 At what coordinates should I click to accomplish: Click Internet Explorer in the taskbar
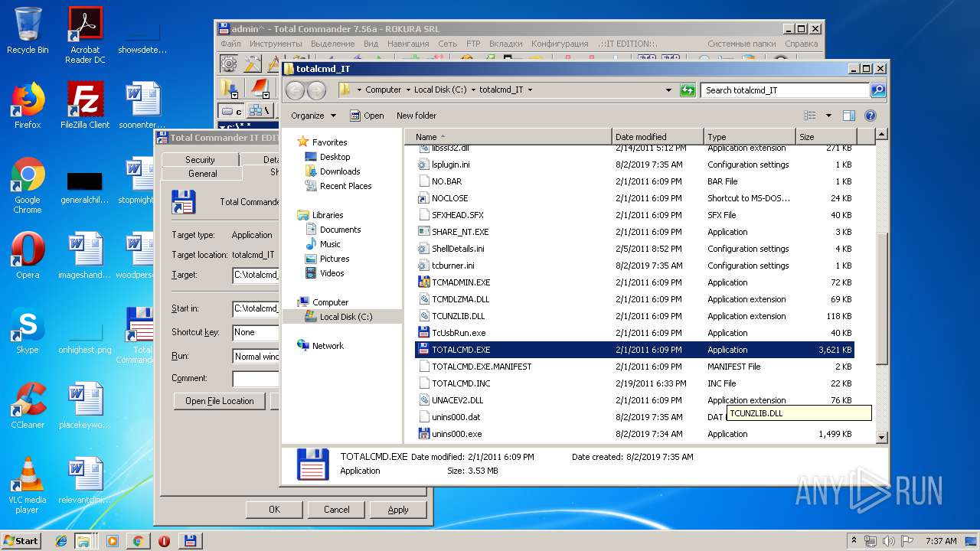[x=61, y=541]
